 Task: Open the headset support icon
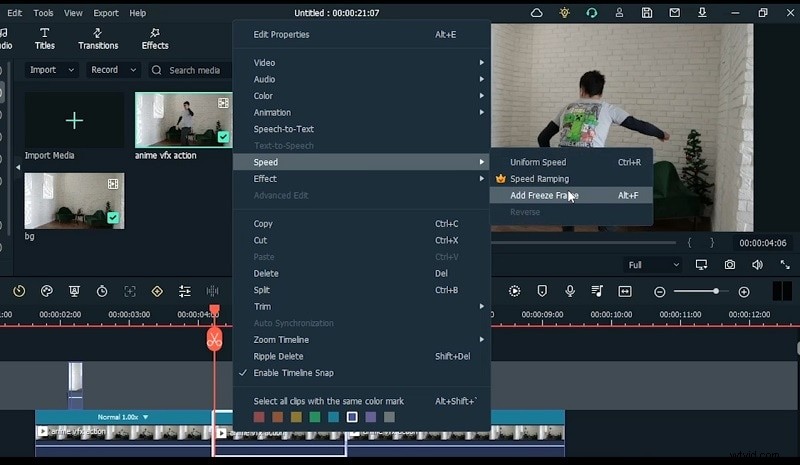(x=592, y=13)
